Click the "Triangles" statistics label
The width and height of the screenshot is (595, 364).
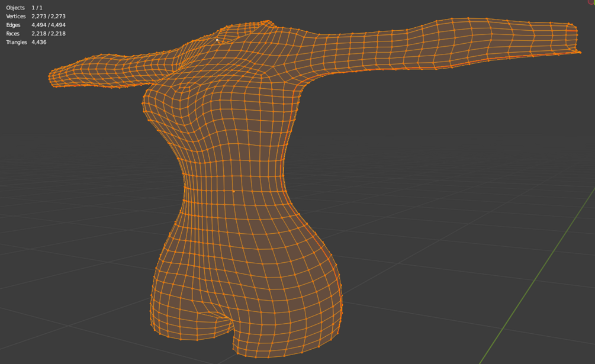tap(17, 42)
